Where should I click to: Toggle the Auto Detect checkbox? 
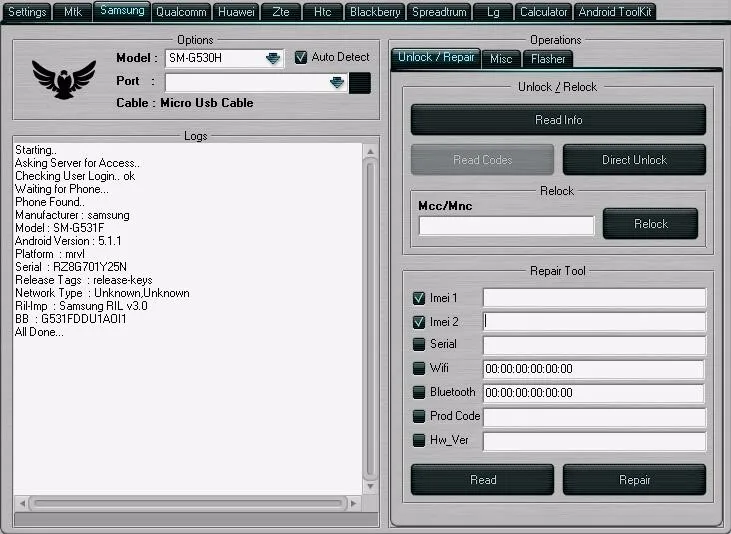(301, 57)
